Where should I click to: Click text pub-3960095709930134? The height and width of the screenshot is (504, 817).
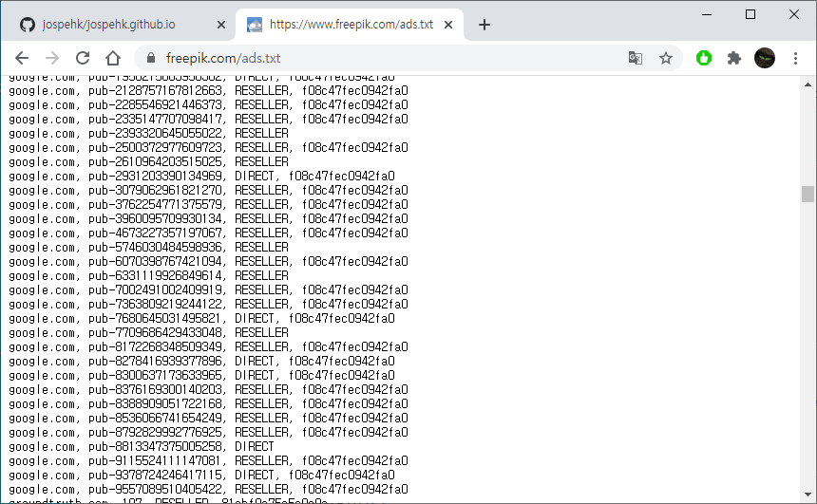tap(157, 218)
